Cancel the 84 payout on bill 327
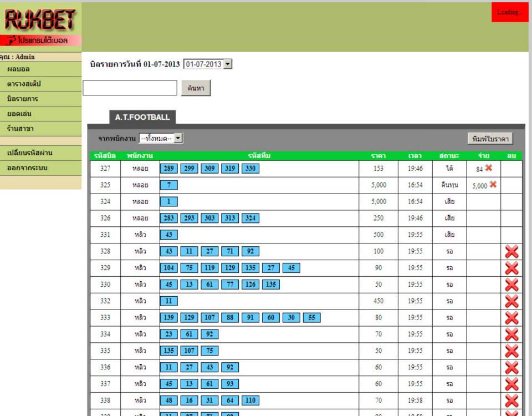Screen dimensions: 532x416 (489, 168)
